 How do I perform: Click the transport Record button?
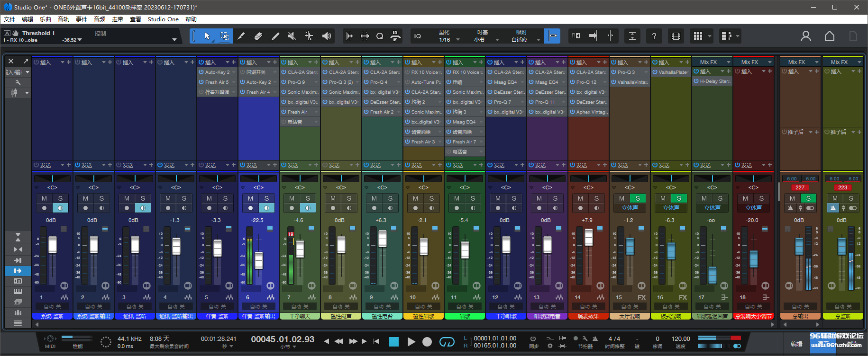pyautogui.click(x=427, y=342)
